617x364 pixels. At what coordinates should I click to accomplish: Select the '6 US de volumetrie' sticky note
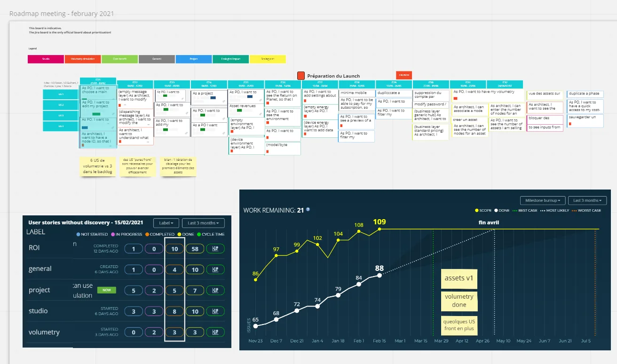[97, 166]
